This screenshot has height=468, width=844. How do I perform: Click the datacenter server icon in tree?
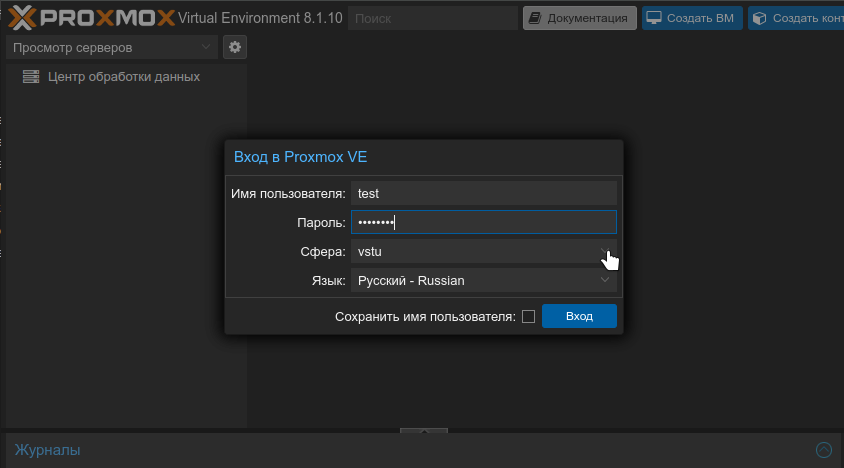tap(31, 76)
